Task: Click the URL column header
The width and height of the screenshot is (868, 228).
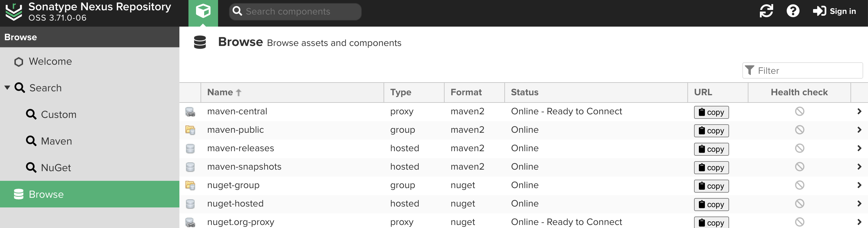Action: click(717, 93)
